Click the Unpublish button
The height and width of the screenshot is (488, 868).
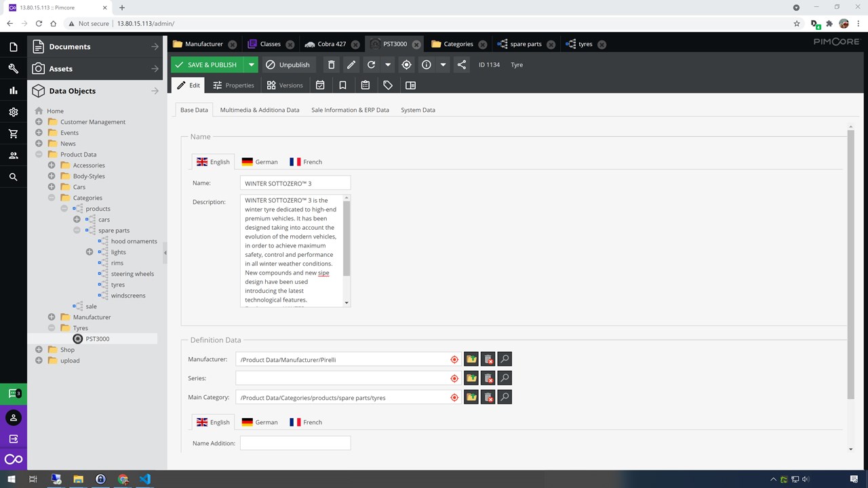pyautogui.click(x=288, y=65)
